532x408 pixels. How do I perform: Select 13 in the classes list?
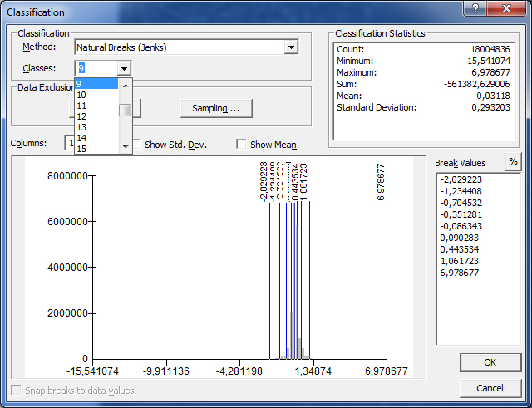click(x=96, y=127)
